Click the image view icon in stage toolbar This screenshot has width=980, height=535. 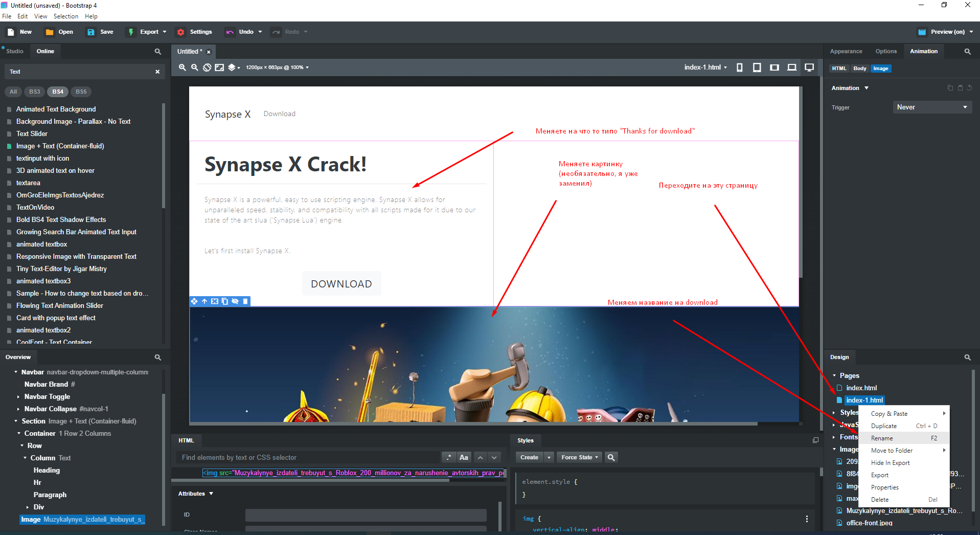point(219,68)
